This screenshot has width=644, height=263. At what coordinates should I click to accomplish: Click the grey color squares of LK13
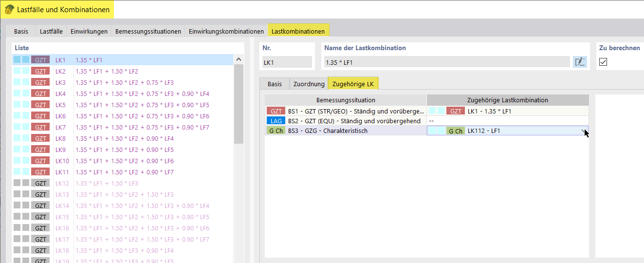pyautogui.click(x=21, y=194)
